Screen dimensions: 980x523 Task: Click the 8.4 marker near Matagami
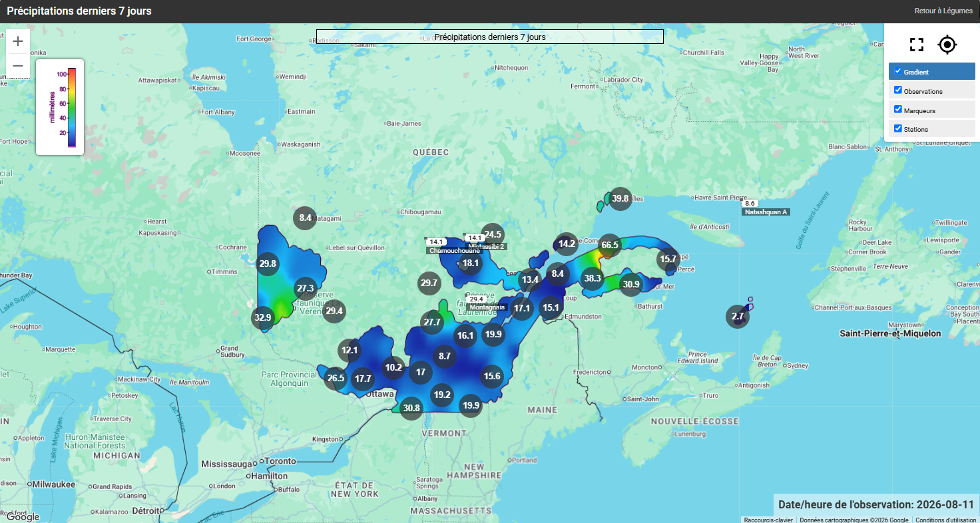306,218
